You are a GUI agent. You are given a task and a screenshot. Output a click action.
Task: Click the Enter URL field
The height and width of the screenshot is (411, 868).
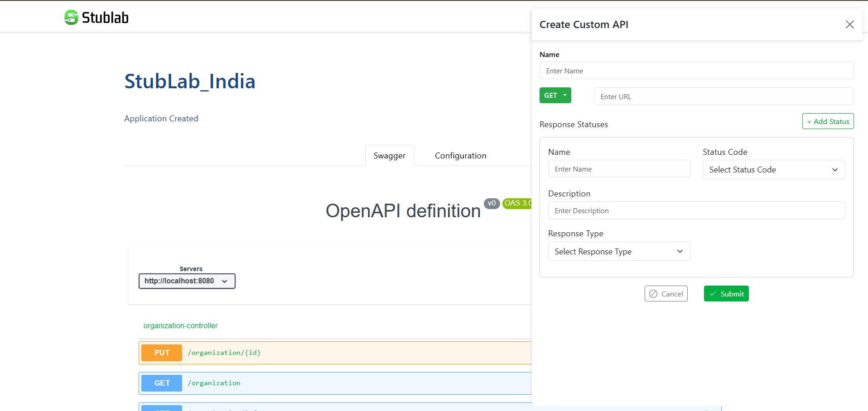pos(723,96)
